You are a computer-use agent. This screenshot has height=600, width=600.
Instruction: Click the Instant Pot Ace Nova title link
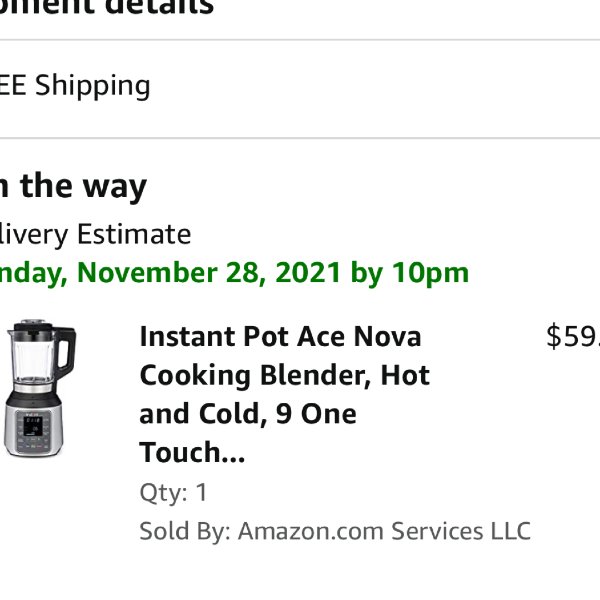coord(285,394)
